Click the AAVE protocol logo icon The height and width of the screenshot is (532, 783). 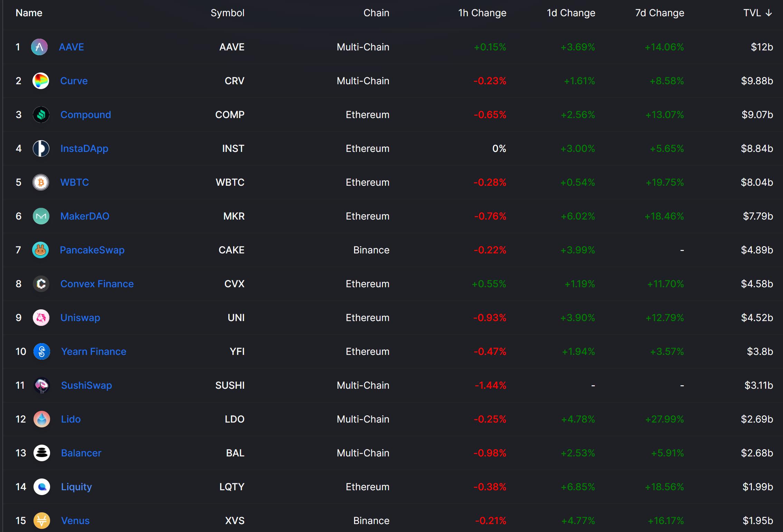[x=39, y=47]
